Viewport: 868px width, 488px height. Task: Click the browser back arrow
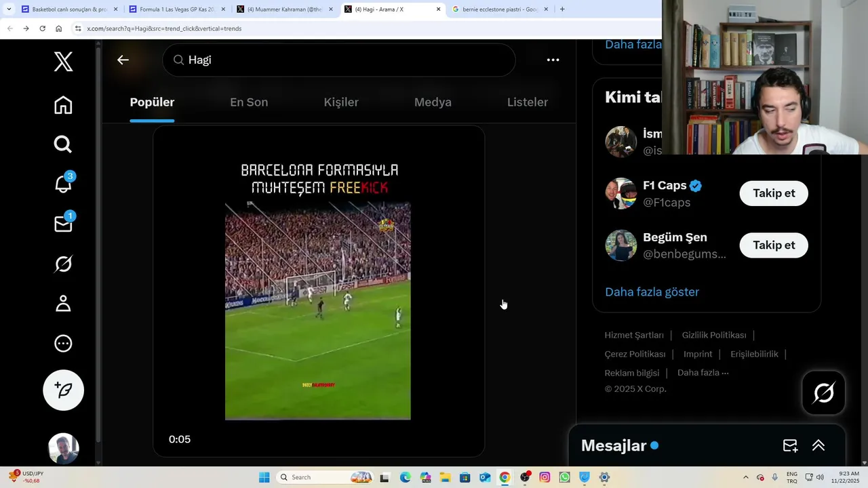coord(9,28)
